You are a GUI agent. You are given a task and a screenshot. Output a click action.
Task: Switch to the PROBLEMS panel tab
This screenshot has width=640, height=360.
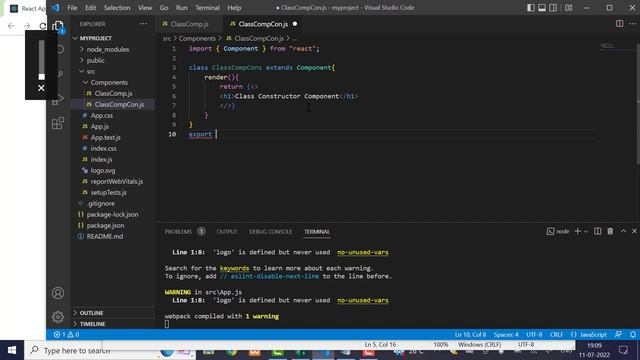click(178, 231)
